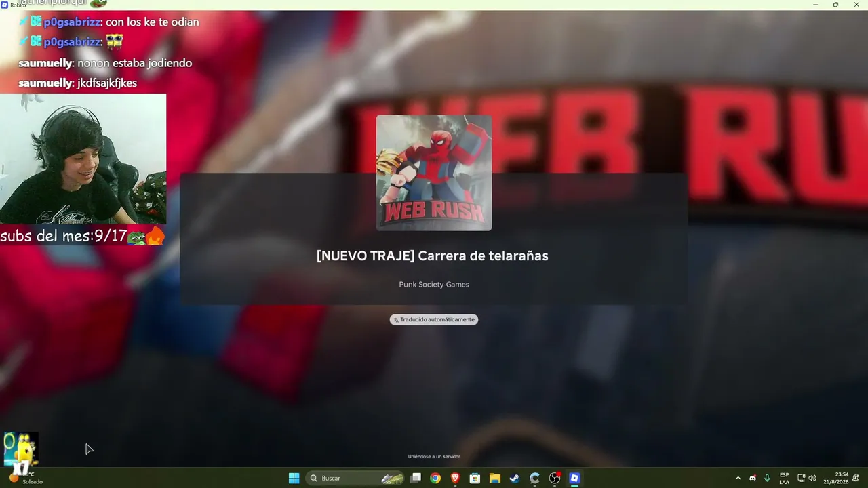868x488 pixels.
Task: Open Discord from the system tray
Action: coord(753,479)
